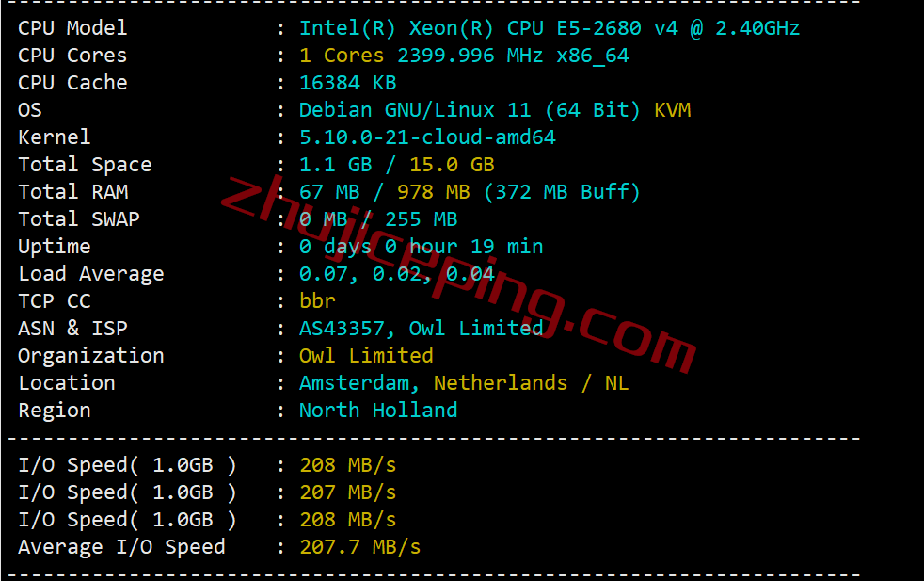Select the KVM virtualization text

tap(673, 110)
